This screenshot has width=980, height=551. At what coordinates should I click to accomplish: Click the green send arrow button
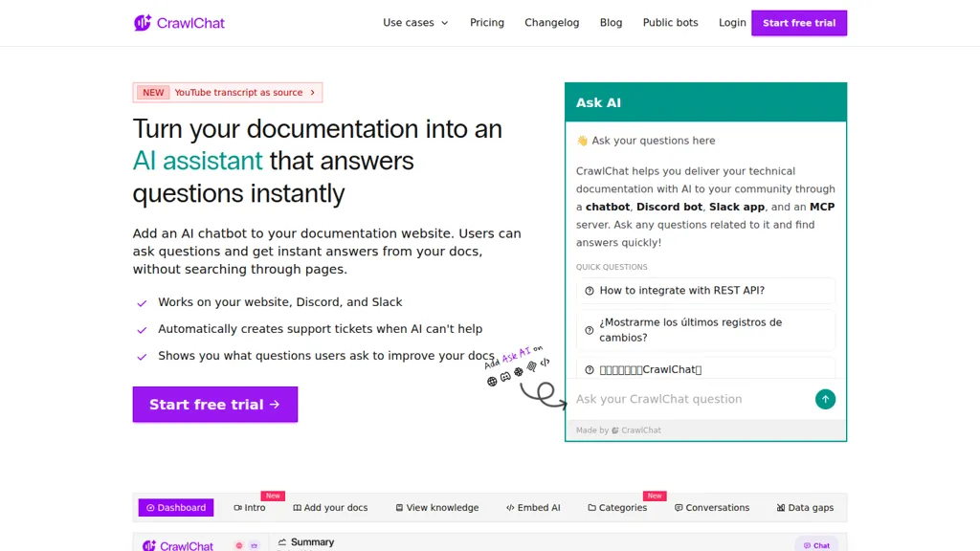coord(825,399)
